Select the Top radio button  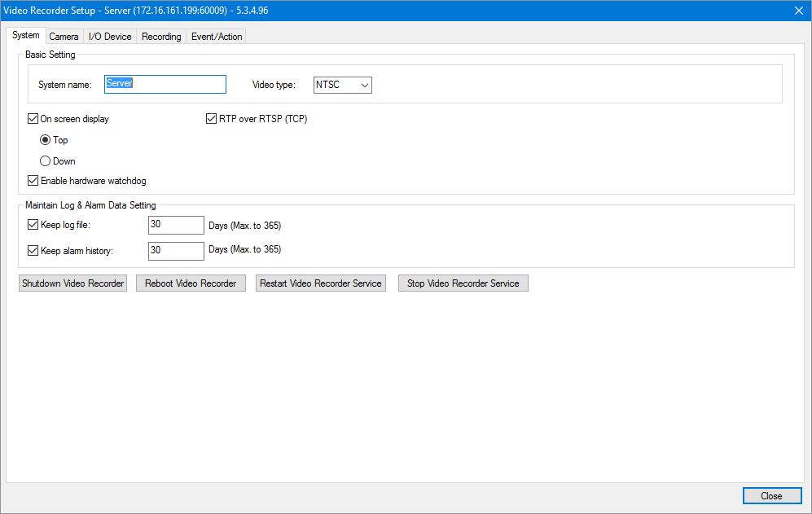tap(46, 140)
